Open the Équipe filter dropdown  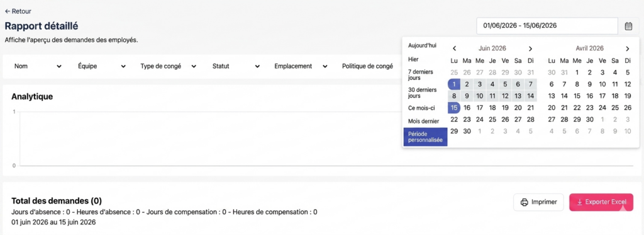(x=102, y=66)
